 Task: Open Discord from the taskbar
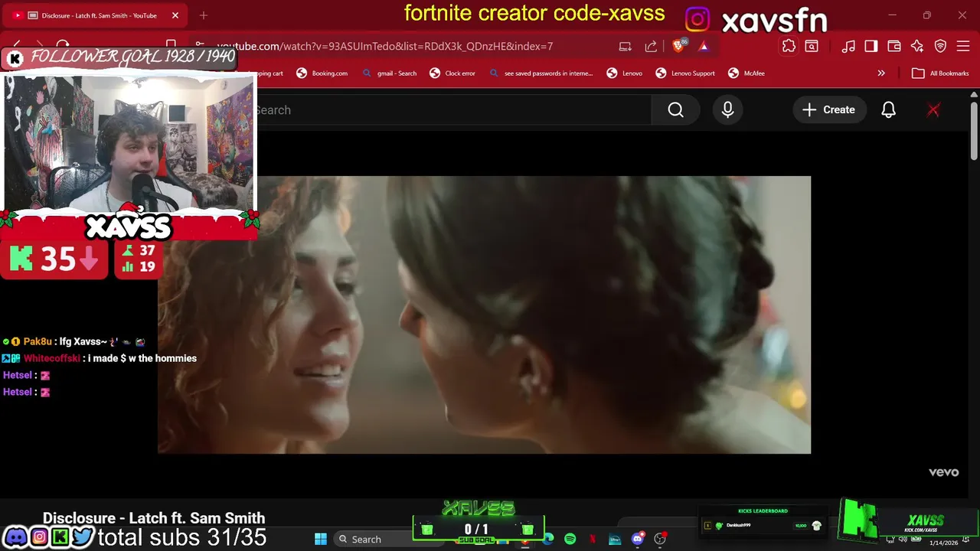tap(637, 540)
